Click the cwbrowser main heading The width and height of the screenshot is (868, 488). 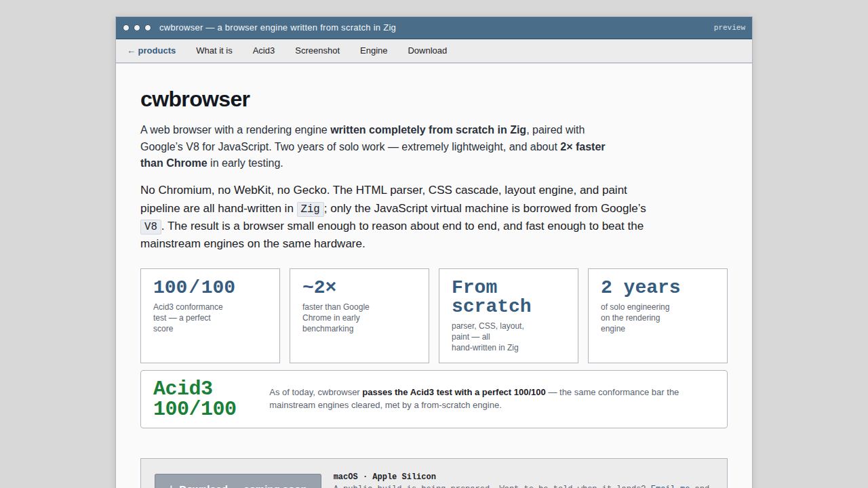(x=195, y=100)
